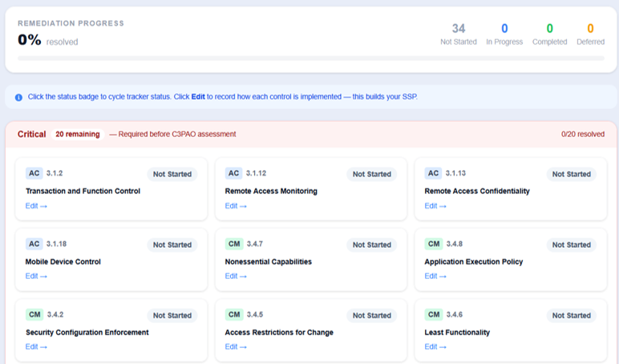This screenshot has width=619, height=364.
Task: Cycle status badge for 3.4.2 Security Configuration Enforcement
Action: coord(172,315)
